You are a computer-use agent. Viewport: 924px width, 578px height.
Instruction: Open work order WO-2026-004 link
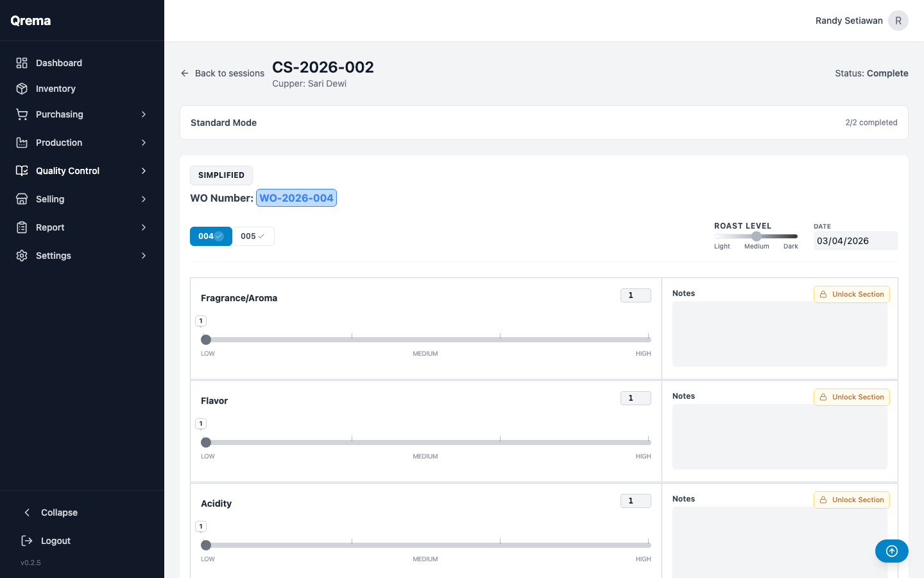pos(296,198)
